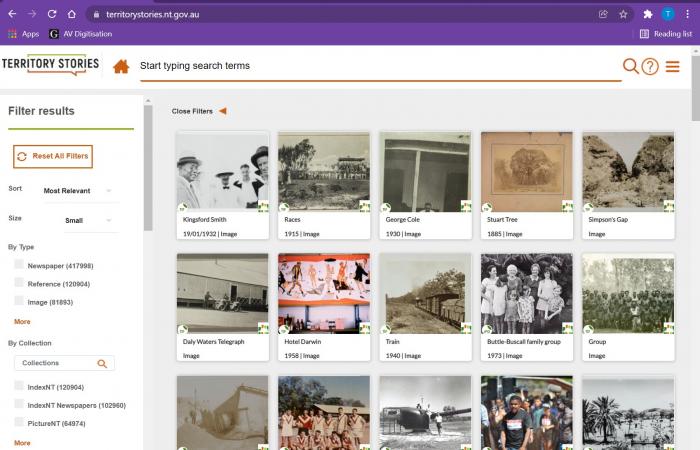Click the Stuart Tree title text
This screenshot has height=450, width=700.
coord(502,220)
